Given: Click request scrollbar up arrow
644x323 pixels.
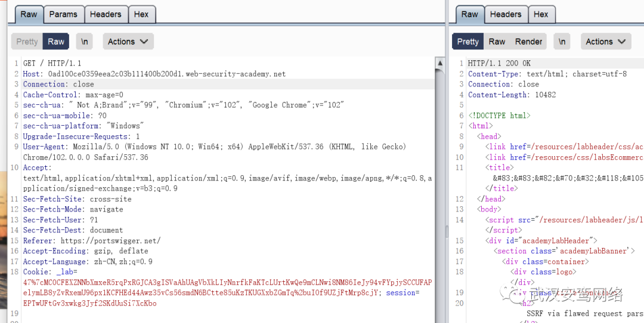Looking at the screenshot, I should coord(440,63).
